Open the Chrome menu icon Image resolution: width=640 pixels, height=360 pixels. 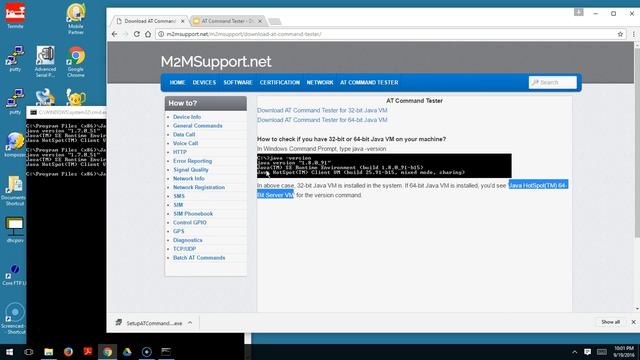coord(633,34)
